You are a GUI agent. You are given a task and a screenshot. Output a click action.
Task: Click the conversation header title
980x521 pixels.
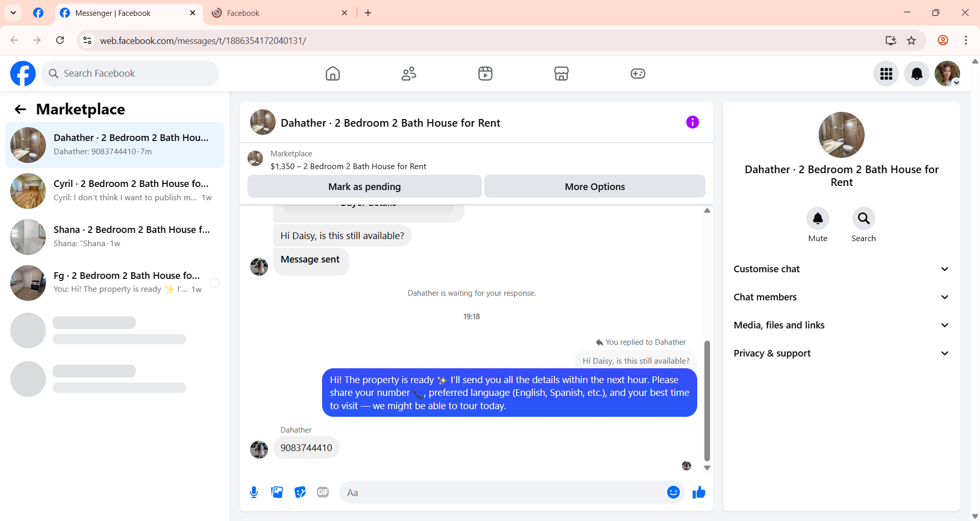[x=390, y=123]
